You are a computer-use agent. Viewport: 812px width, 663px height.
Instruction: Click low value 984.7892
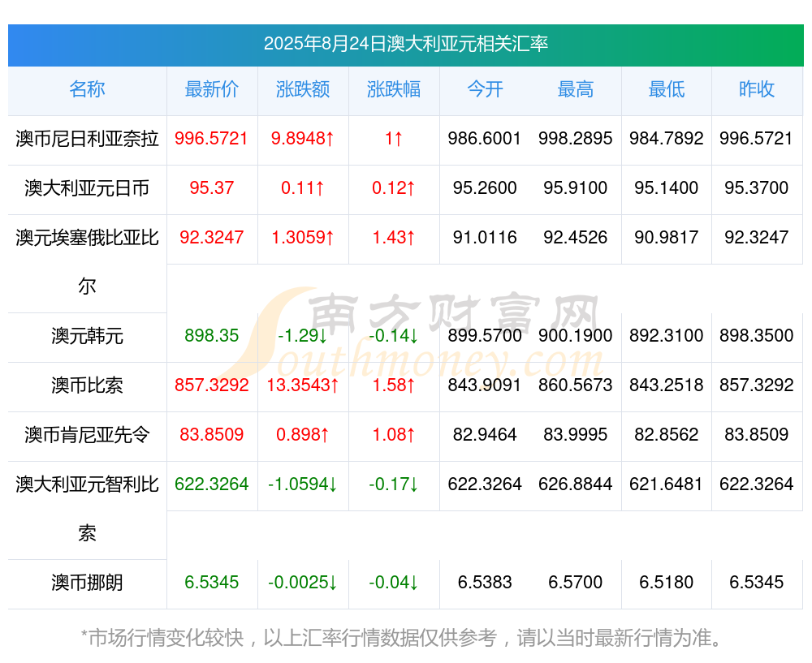[x=667, y=139]
